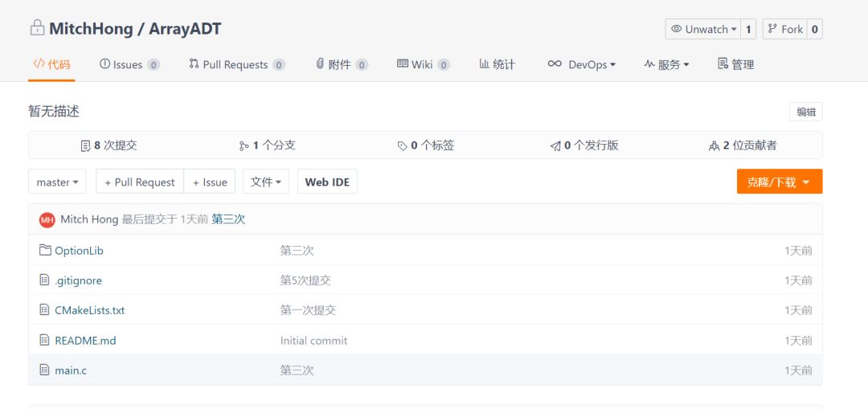The width and height of the screenshot is (868, 409).
Task: Open the README.md file
Action: (85, 341)
